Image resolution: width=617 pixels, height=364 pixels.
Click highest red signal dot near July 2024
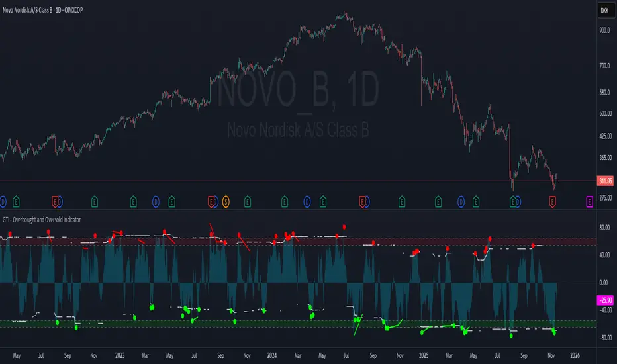(x=344, y=227)
